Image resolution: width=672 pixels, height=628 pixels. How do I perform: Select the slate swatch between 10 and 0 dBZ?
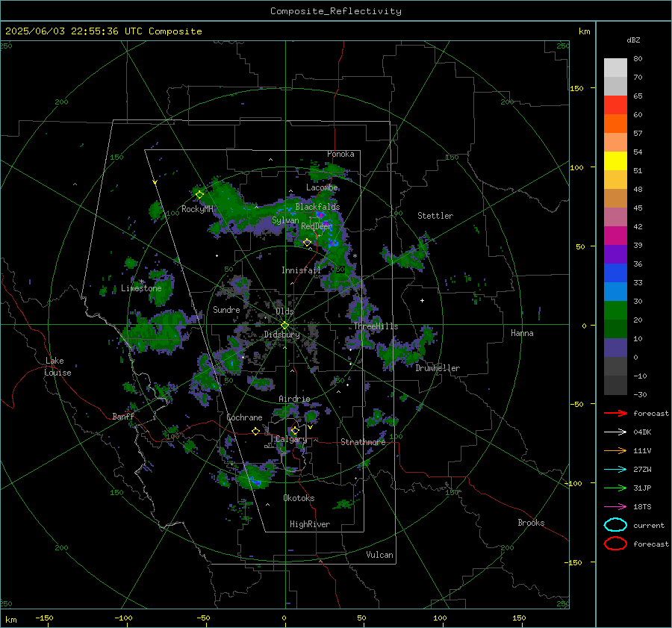point(615,347)
